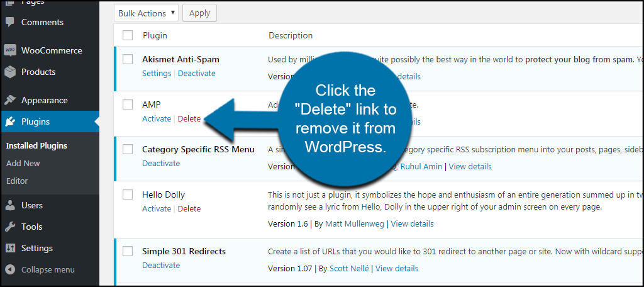This screenshot has width=644, height=287.
Task: View details for Hello Dolly
Action: (412, 224)
